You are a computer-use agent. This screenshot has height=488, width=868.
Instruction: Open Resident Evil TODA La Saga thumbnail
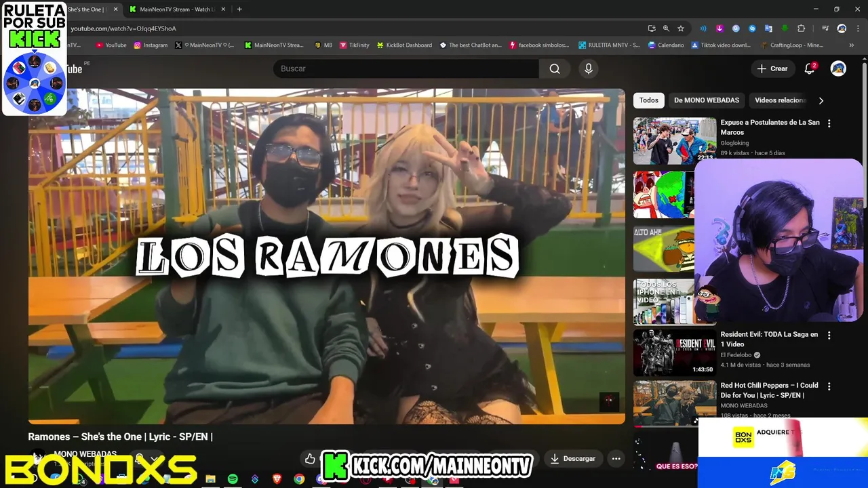point(675,352)
